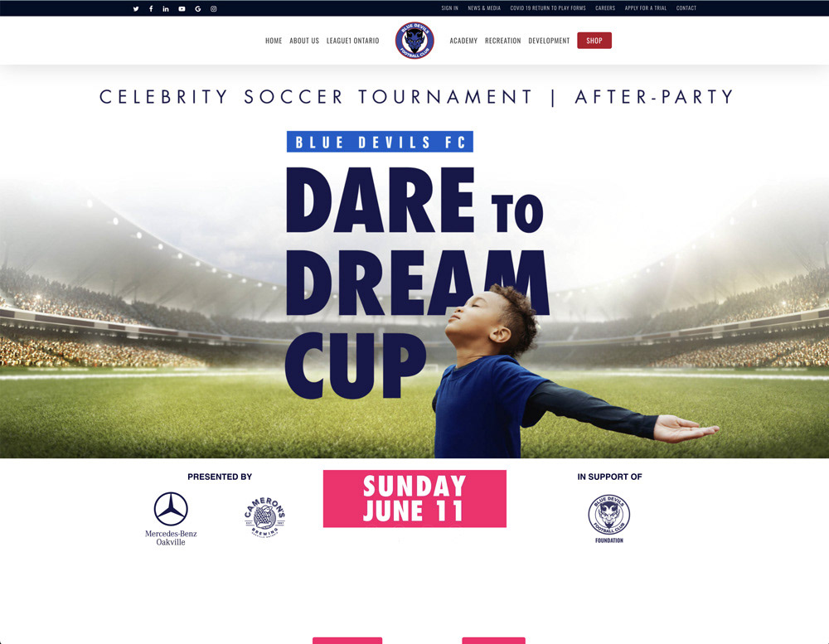Click the red Shop button

point(594,41)
